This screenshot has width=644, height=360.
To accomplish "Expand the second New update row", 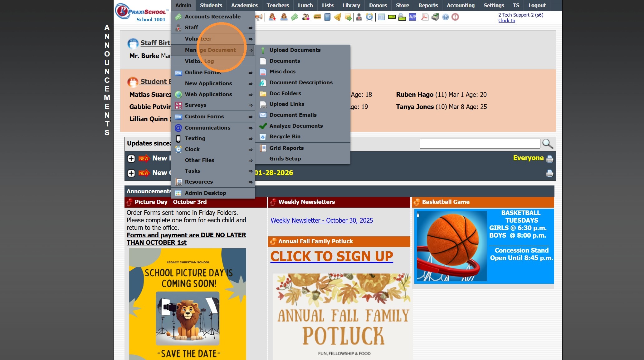I will [131, 173].
